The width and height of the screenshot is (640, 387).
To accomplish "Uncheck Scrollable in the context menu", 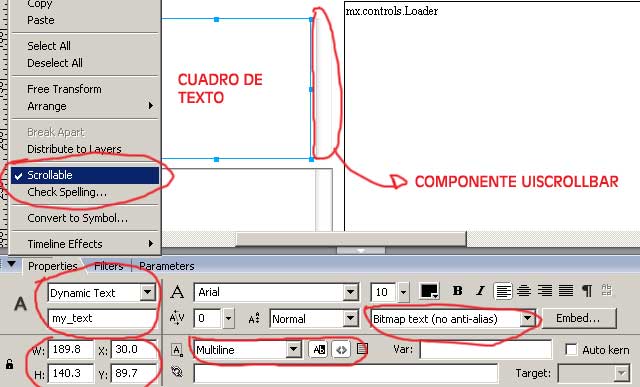I will pos(84,175).
